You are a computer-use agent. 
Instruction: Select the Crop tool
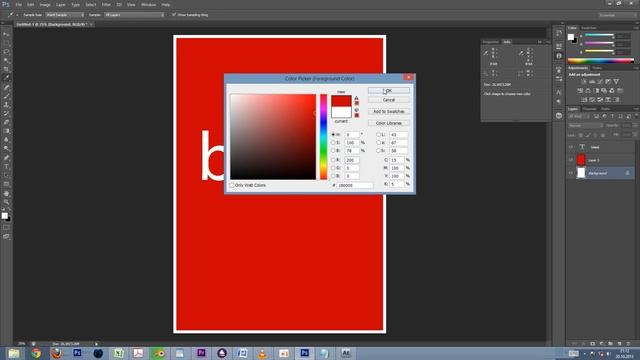coord(6,69)
